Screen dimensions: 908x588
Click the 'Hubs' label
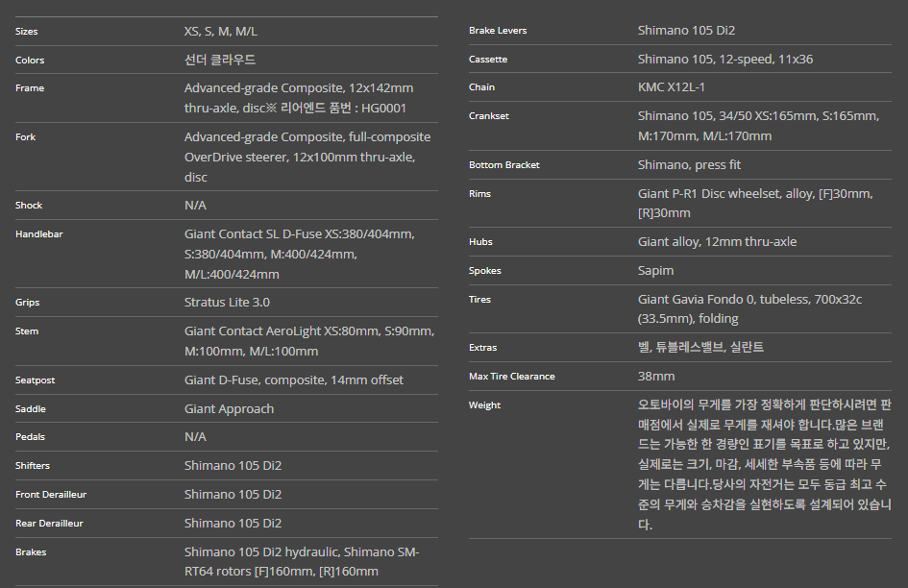pyautogui.click(x=480, y=242)
